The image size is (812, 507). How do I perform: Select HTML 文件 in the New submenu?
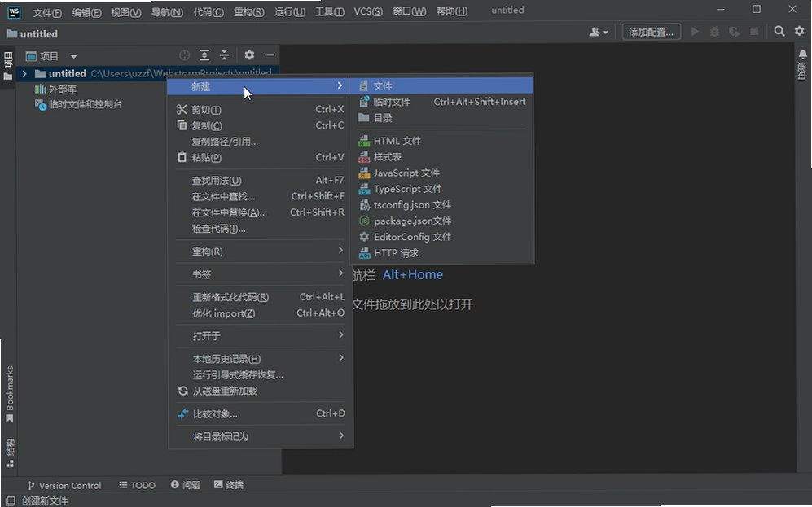[x=441, y=141]
